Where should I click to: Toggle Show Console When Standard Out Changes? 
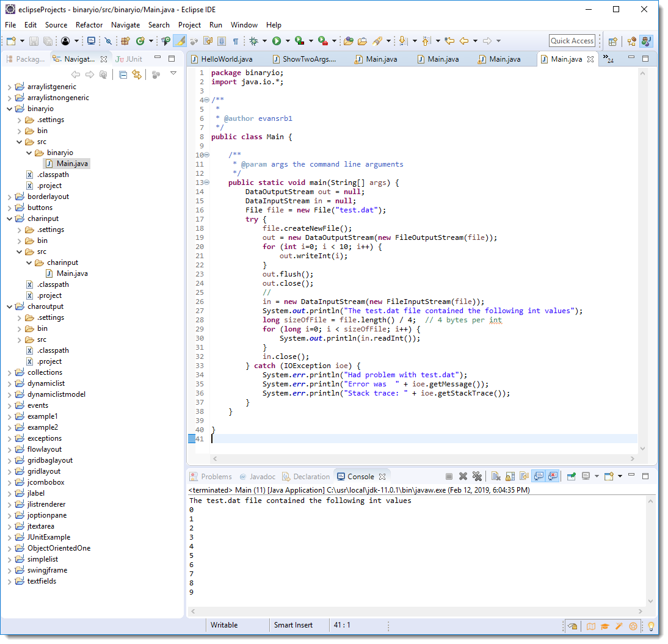coord(539,476)
